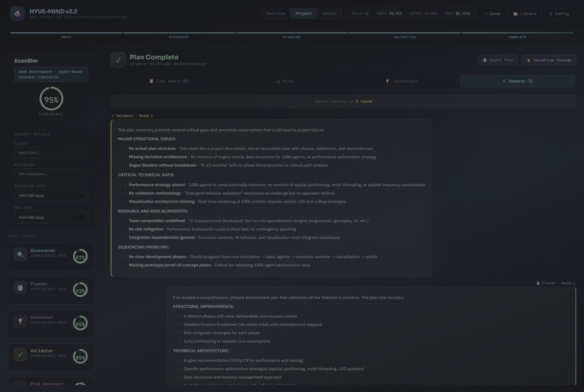584x392 pixels.
Task: Open milestone date calendar picker icon
Action: click(x=81, y=195)
